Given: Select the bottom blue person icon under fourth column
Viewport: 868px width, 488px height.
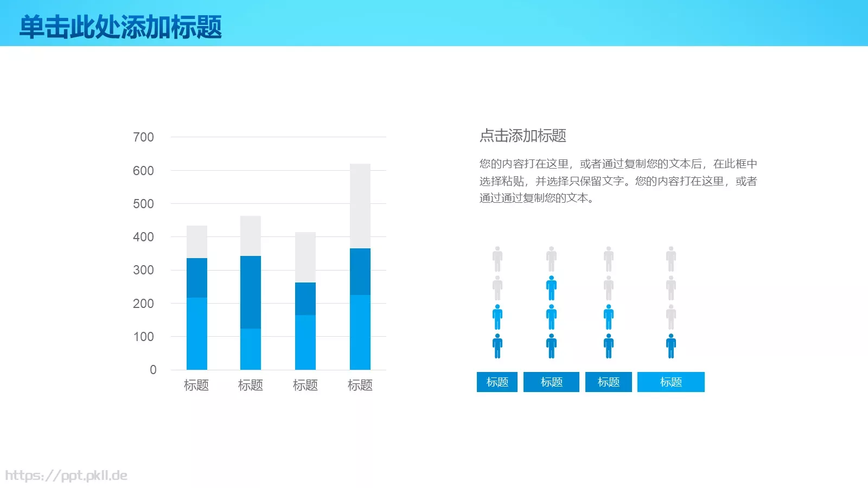Looking at the screenshot, I should [x=671, y=345].
